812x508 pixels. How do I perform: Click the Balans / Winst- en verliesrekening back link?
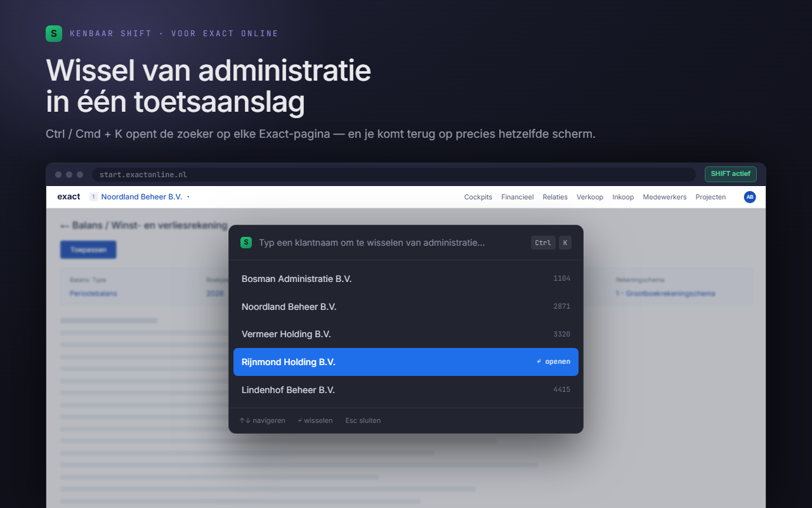click(143, 225)
